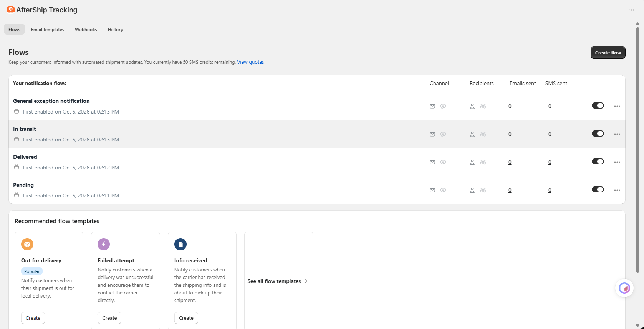Click the Out for delivery package icon
Viewport: 644px width, 329px height.
point(27,244)
